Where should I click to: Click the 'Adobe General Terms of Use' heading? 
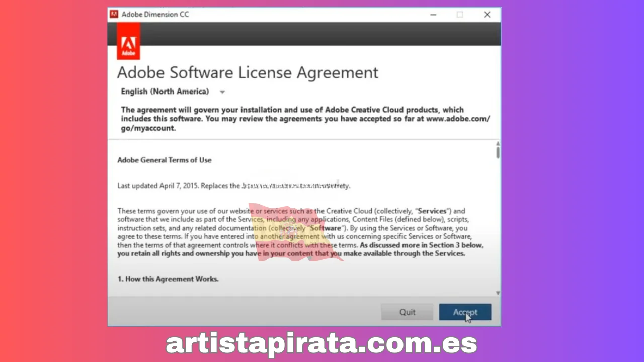click(x=165, y=160)
